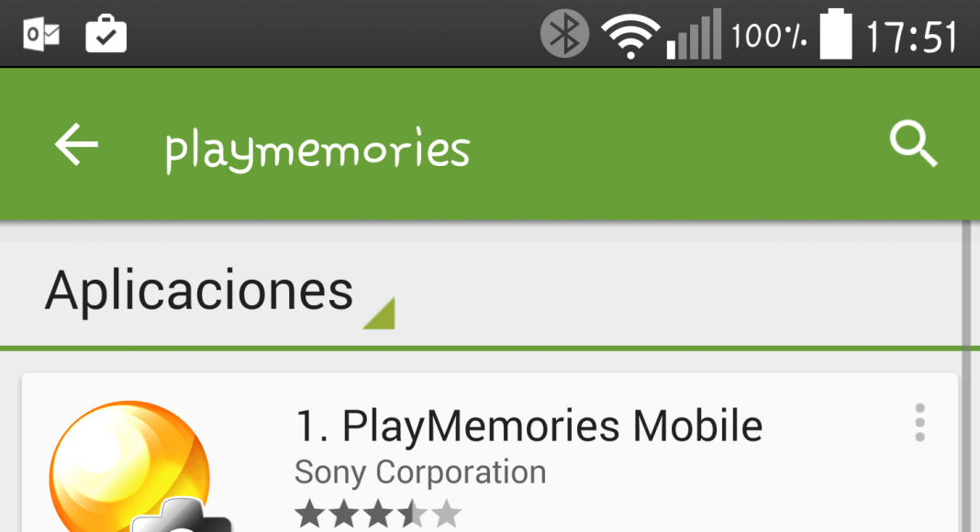Tap the camera badge on the app icon
This screenshot has width=980, height=532.
[x=182, y=515]
